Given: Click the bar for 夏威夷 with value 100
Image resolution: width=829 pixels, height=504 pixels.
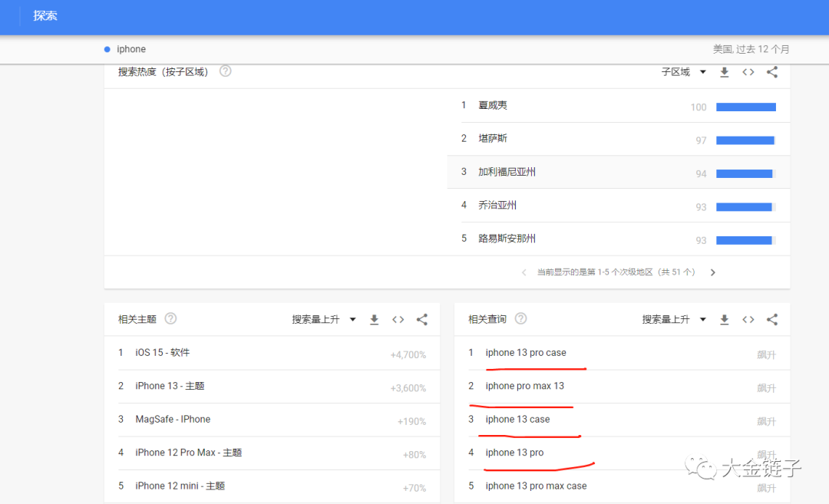Looking at the screenshot, I should pyautogui.click(x=746, y=107).
